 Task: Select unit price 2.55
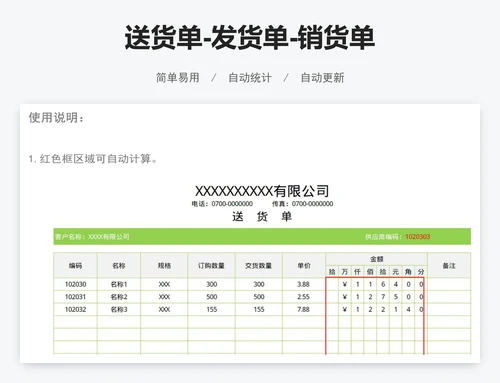(x=304, y=297)
